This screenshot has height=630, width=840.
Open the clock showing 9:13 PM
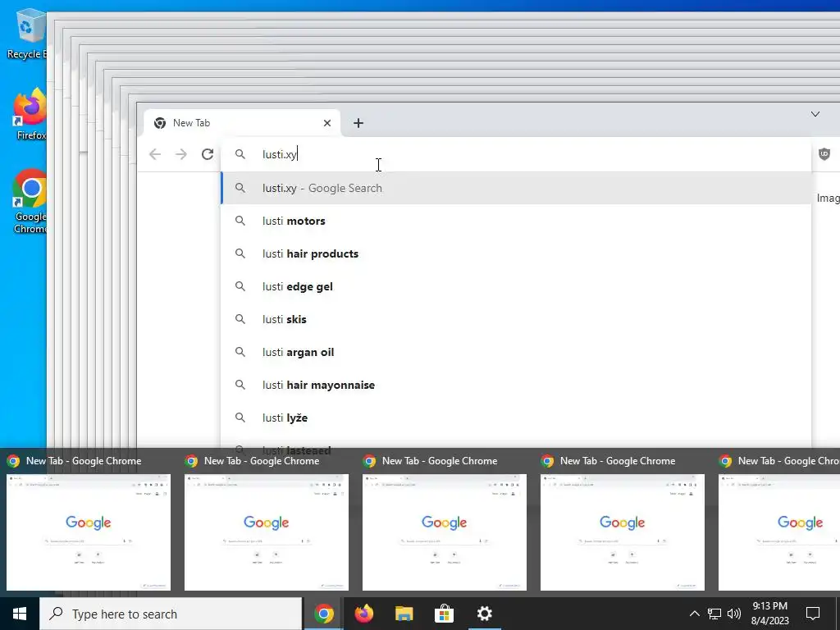[x=769, y=614]
